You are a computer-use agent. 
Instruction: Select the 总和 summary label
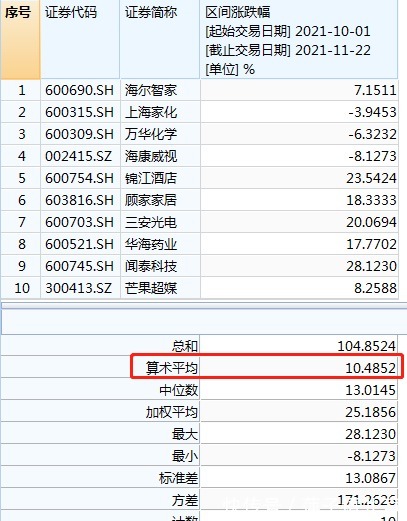185,346
